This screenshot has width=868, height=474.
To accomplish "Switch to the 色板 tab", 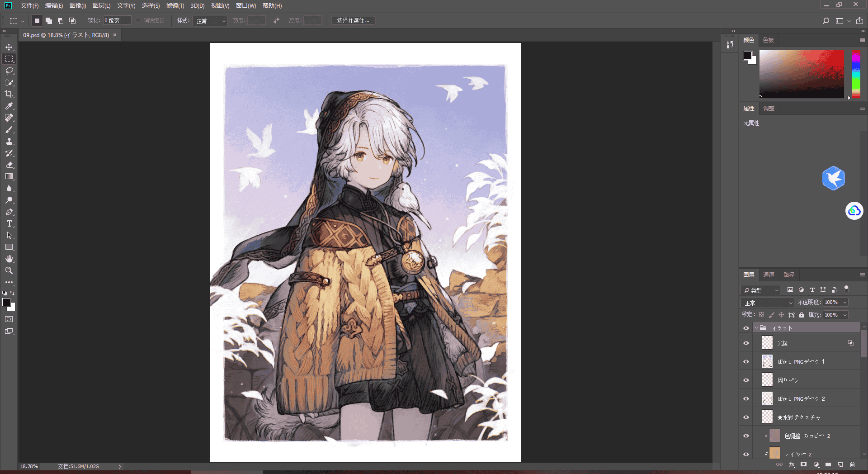I will (x=768, y=40).
